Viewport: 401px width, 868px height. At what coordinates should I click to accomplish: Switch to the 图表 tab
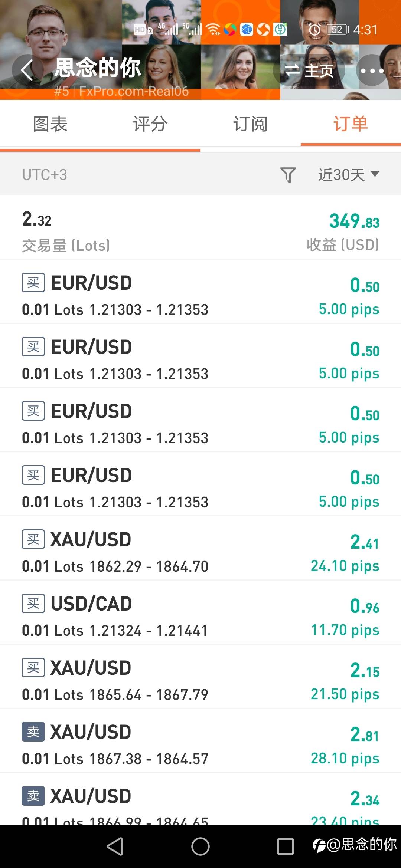(x=50, y=124)
